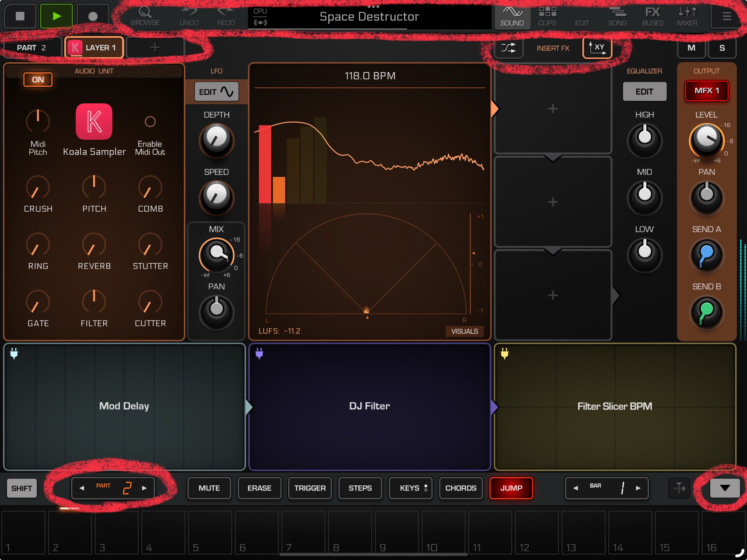Advance to the next Part with the right arrow
Image resolution: width=747 pixels, height=560 pixels.
[x=145, y=488]
